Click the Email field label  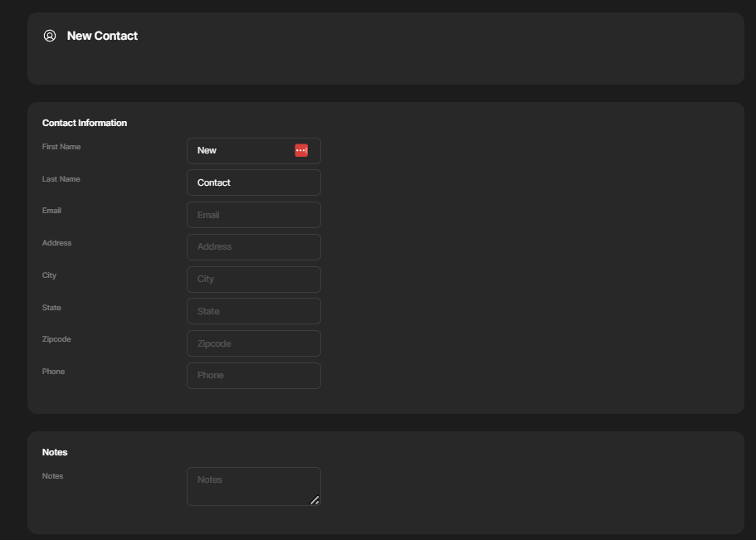click(x=51, y=211)
